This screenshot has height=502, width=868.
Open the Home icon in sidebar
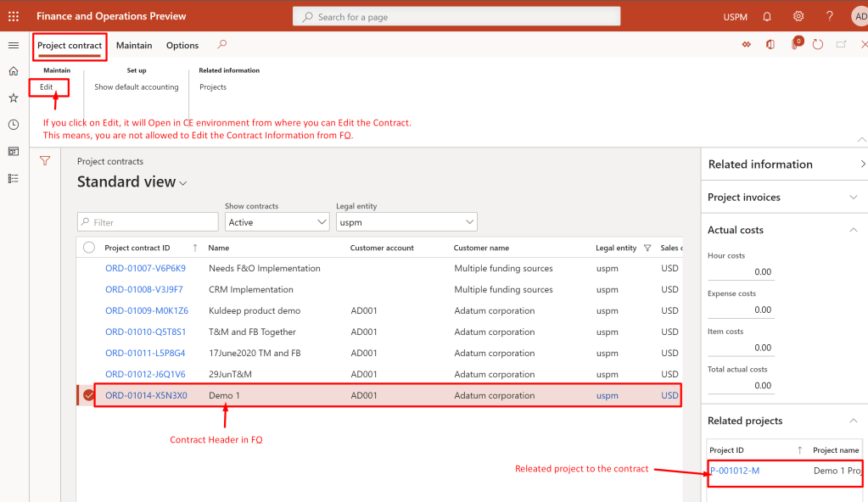13,71
